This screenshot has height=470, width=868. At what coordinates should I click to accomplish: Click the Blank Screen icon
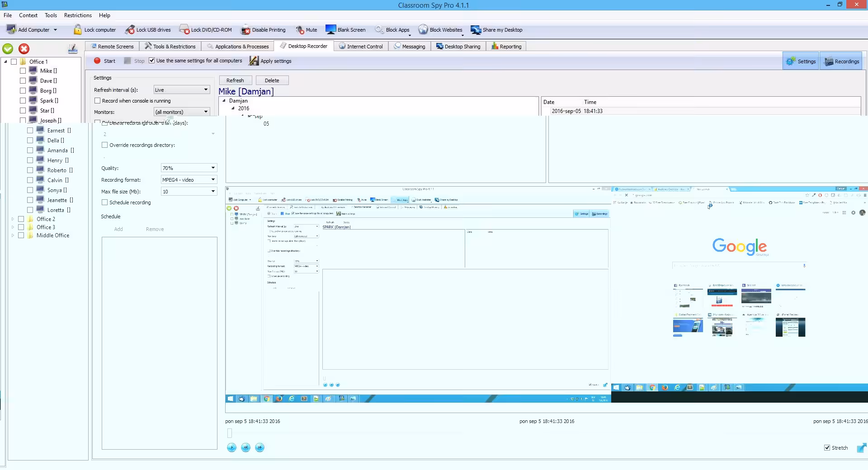[x=330, y=30]
